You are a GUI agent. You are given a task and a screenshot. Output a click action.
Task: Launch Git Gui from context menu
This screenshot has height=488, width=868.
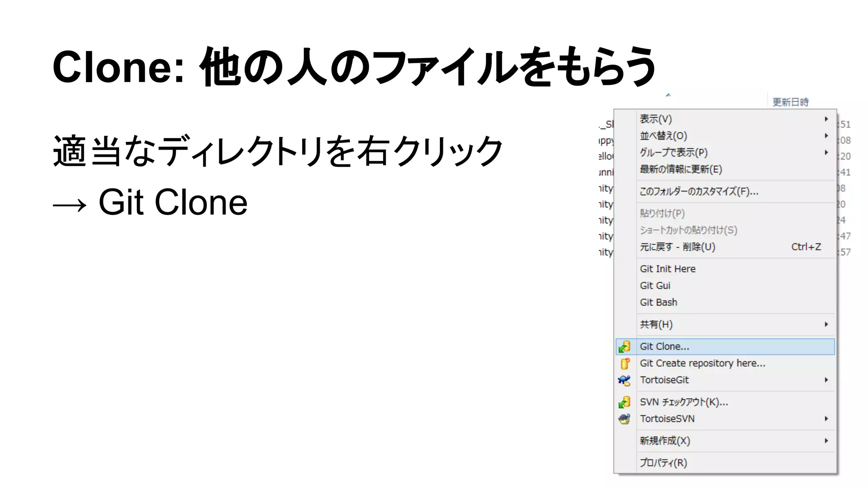(725, 286)
